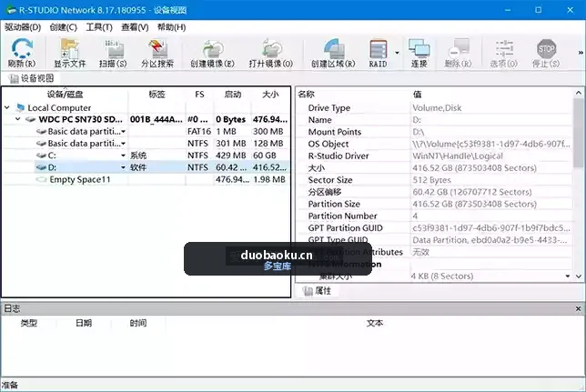Click the R-Studio Driver property row
586x392 pixels.
tap(434, 156)
